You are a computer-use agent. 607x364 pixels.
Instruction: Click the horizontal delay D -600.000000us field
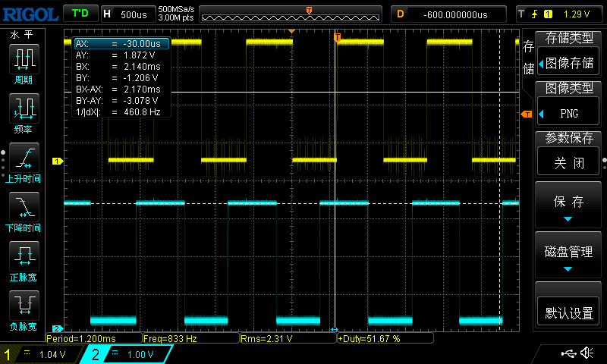point(448,14)
